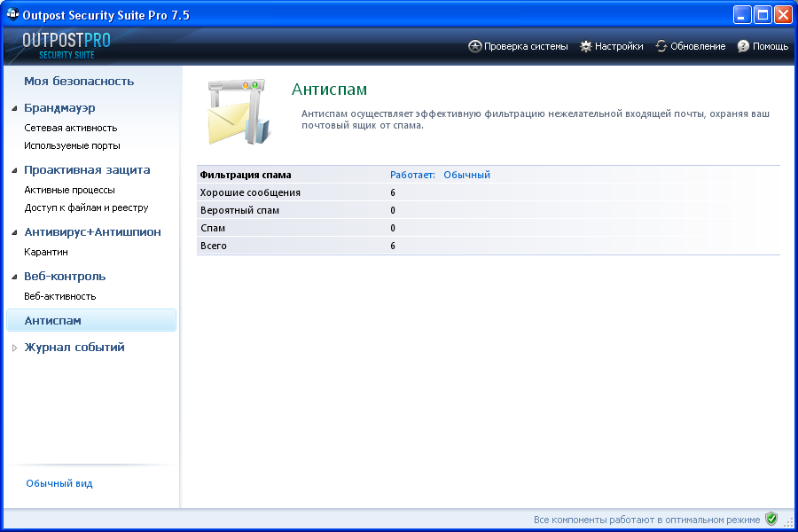This screenshot has height=532, width=798.
Task: Click the Проверка системы scan icon
Action: point(474,46)
